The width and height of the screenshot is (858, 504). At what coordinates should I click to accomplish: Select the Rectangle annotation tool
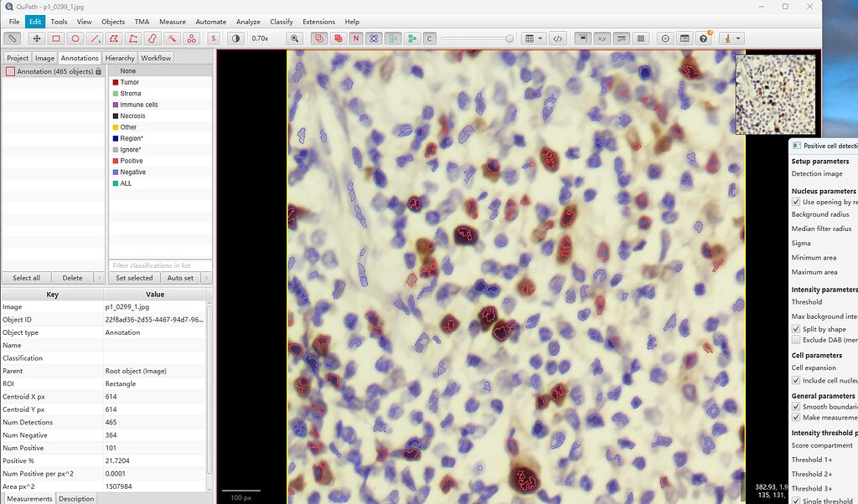(55, 39)
